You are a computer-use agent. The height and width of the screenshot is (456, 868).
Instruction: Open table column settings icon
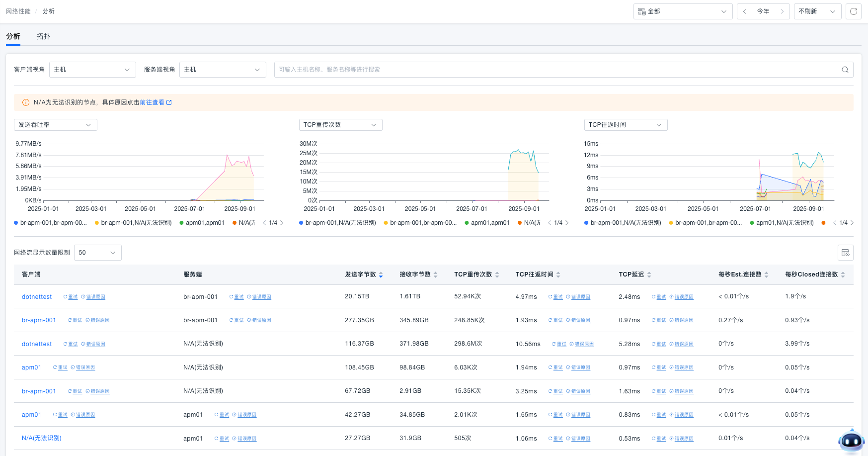coord(845,253)
